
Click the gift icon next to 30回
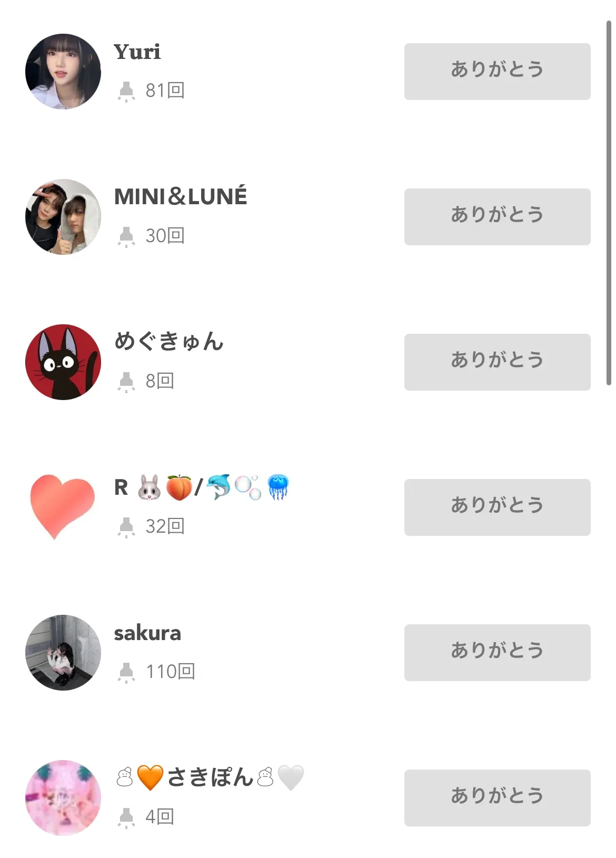tap(126, 236)
